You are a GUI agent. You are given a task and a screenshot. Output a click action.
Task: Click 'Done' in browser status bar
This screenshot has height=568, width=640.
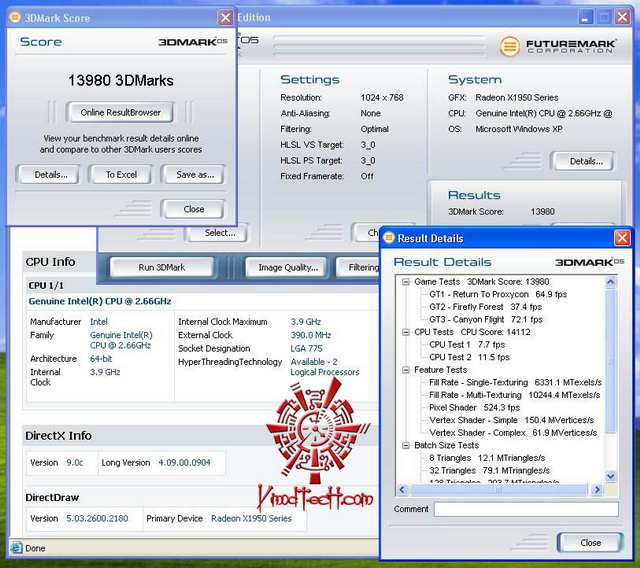tap(35, 548)
